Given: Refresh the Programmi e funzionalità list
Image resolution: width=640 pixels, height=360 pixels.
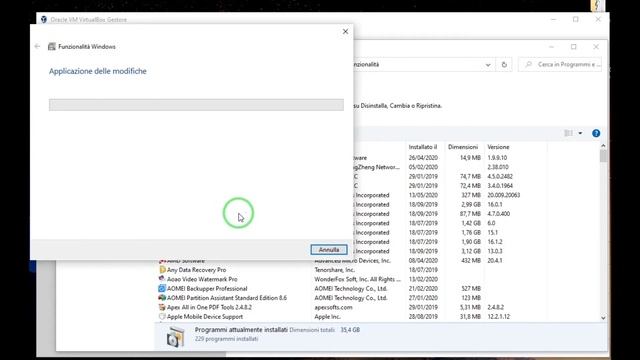Looking at the screenshot, I should pos(504,64).
